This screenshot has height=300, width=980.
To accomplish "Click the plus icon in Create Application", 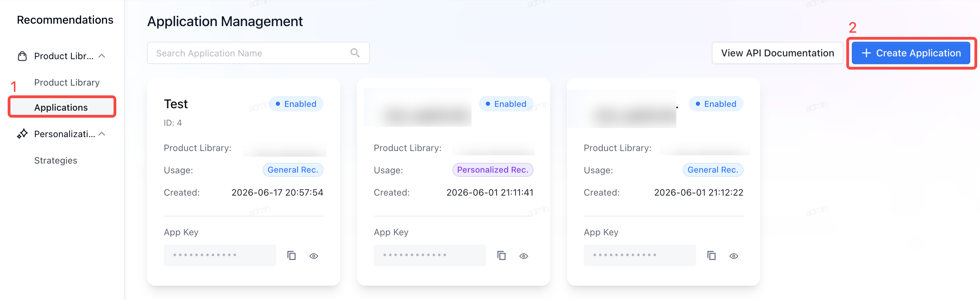I will pyautogui.click(x=866, y=53).
